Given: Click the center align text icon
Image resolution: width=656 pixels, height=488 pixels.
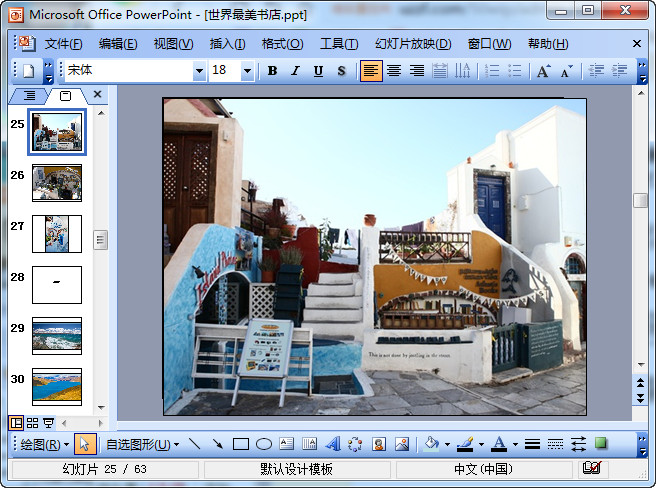Looking at the screenshot, I should pyautogui.click(x=394, y=71).
